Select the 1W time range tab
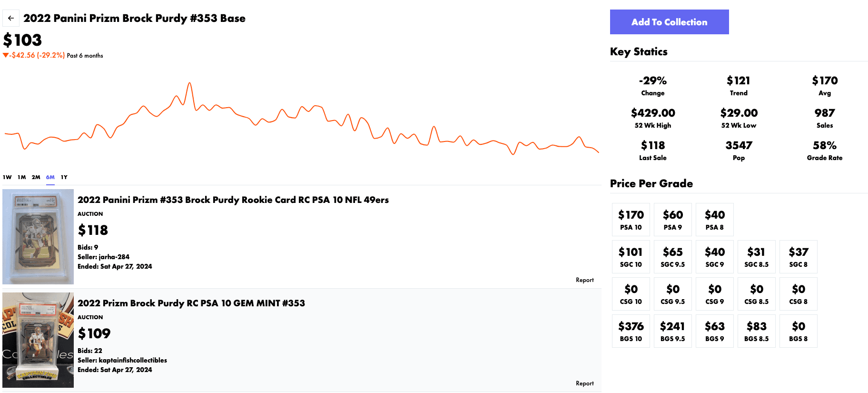Screen dimensions: 868x393 tap(7, 177)
